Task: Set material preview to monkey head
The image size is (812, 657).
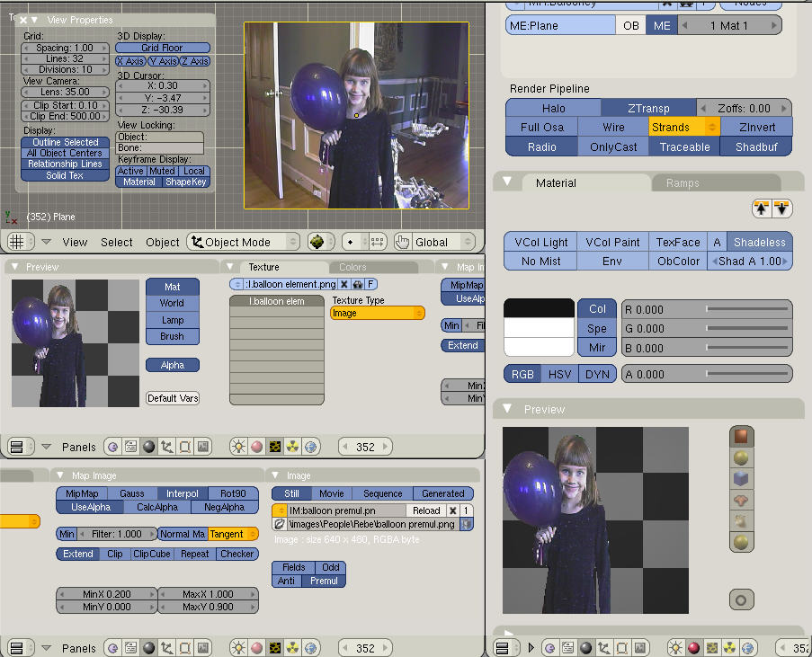Action: (x=741, y=500)
